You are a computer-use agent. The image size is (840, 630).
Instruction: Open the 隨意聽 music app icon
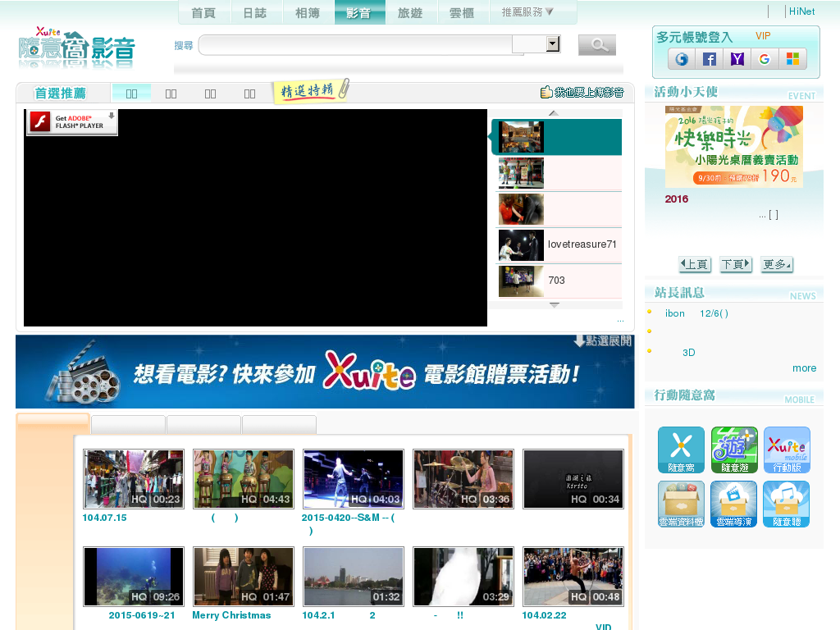[x=787, y=504]
